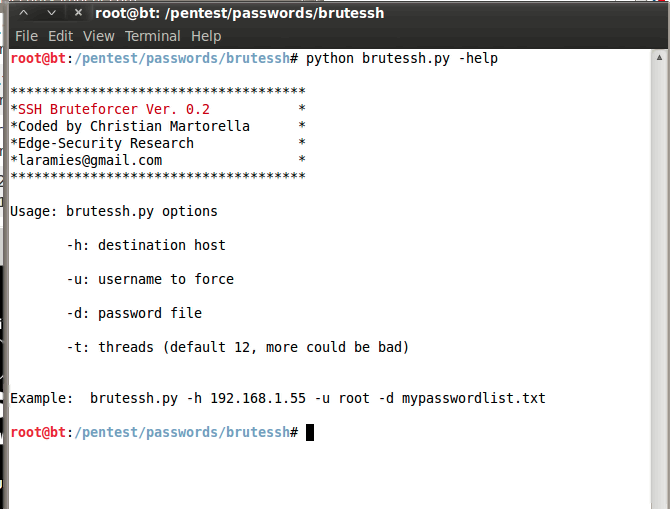
Task: Close the terminal window with X button
Action: tap(76, 13)
